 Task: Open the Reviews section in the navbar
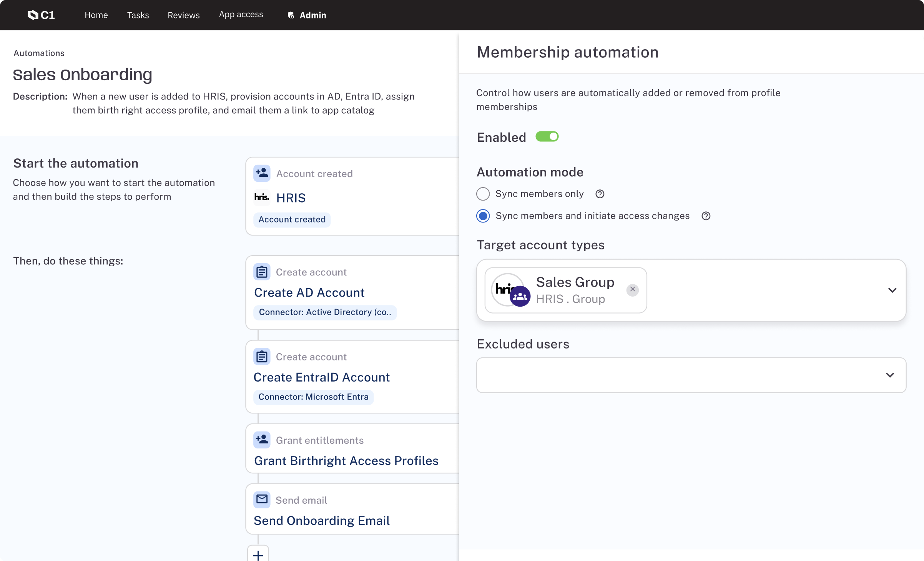[x=183, y=15]
